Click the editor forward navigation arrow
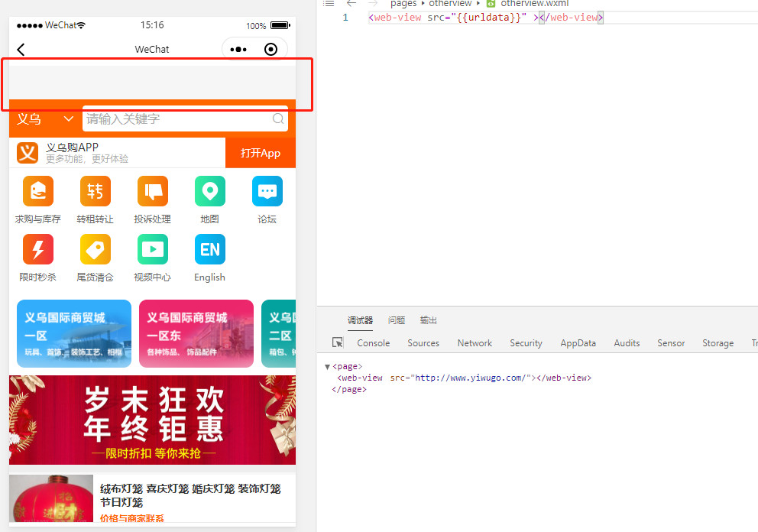Viewport: 758px width, 532px height. tap(373, 3)
